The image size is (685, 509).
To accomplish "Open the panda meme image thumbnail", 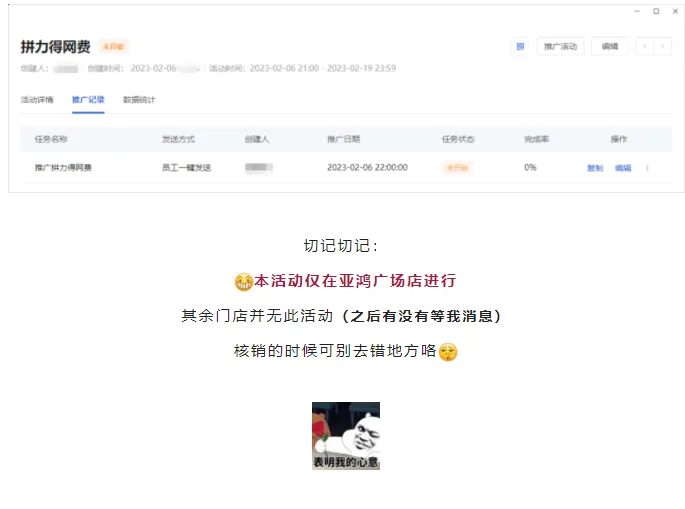I will (x=346, y=436).
